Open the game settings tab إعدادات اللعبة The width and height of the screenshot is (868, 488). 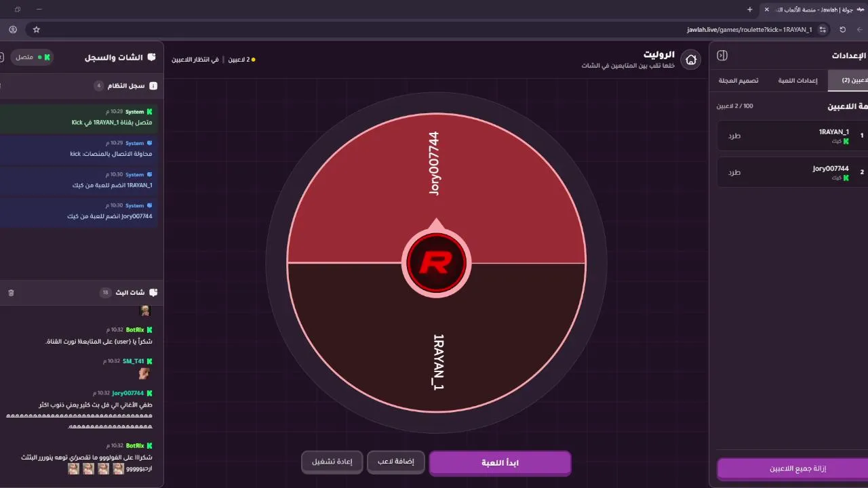point(797,80)
